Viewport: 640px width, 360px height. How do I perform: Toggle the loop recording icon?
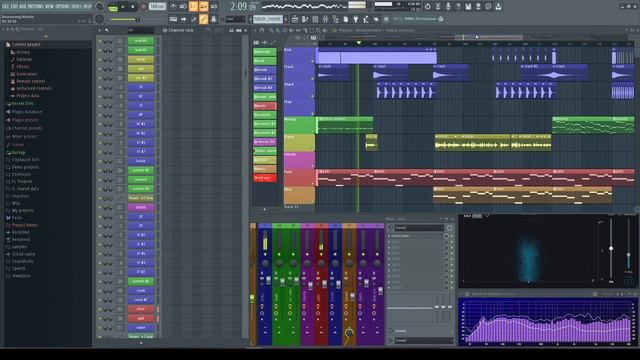(x=214, y=7)
